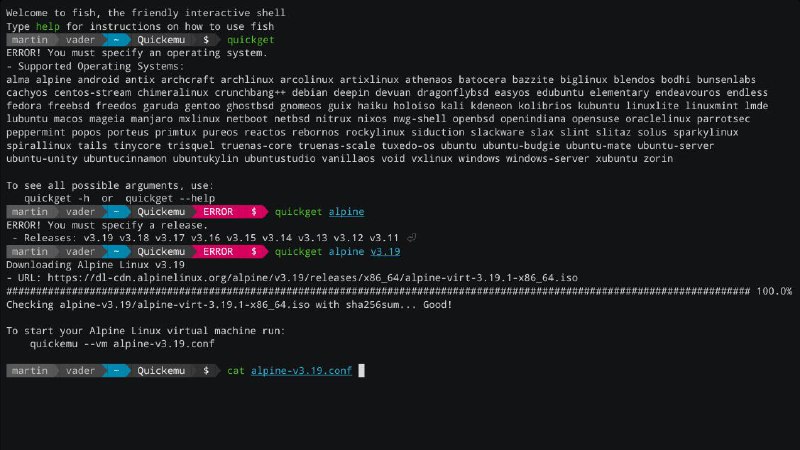Select "truenas-scale" in the supported OS list
This screenshot has width=800, height=450.
337,146
